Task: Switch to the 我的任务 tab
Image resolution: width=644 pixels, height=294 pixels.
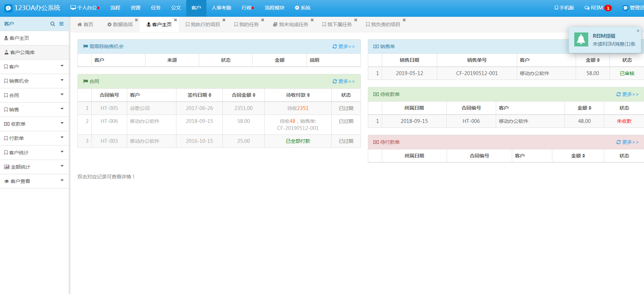Action: click(x=247, y=24)
